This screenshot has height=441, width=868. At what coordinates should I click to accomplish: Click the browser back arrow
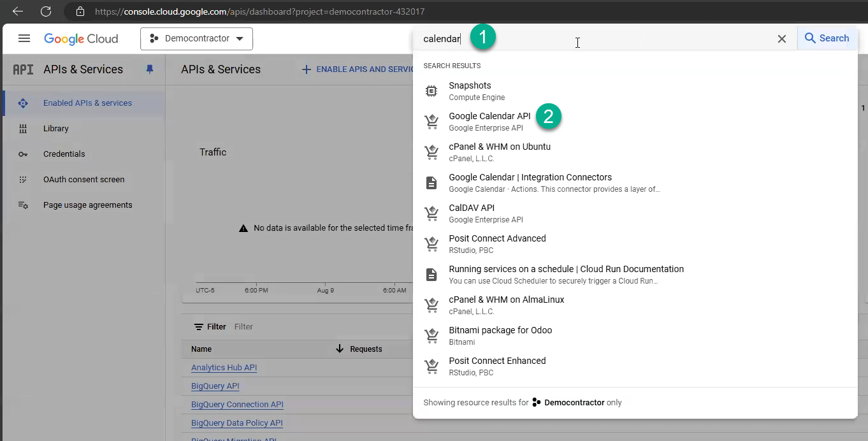click(x=18, y=11)
